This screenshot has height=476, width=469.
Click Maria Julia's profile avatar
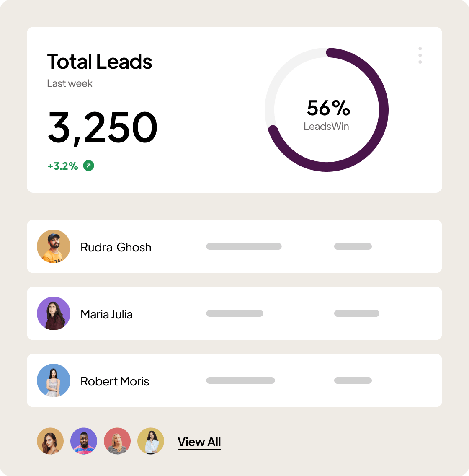[54, 313]
